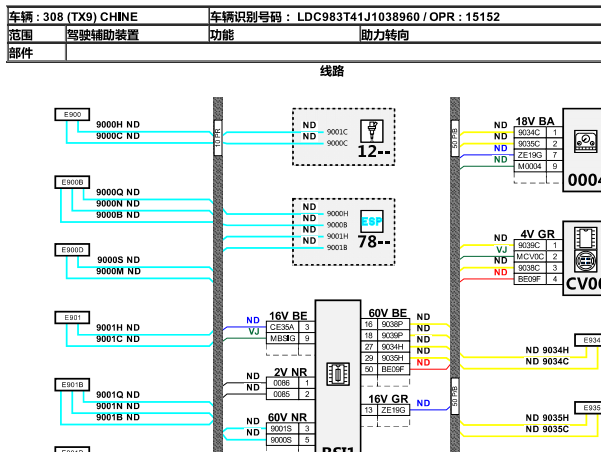Click the gauge icon in module 0004

pos(585,141)
